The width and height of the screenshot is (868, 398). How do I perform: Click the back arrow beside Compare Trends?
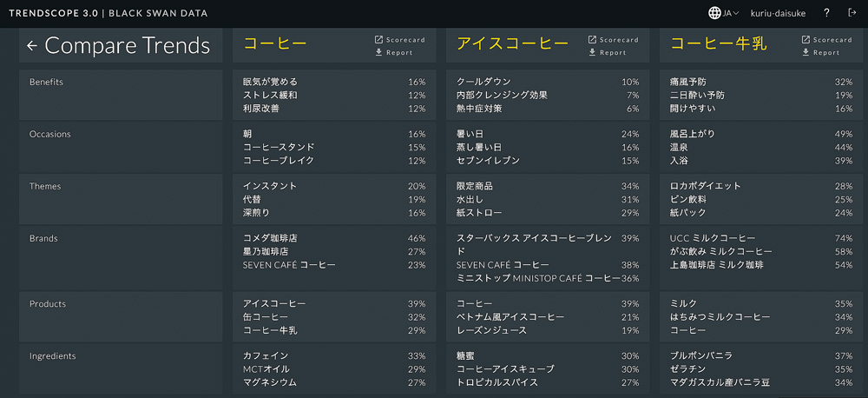coord(31,46)
